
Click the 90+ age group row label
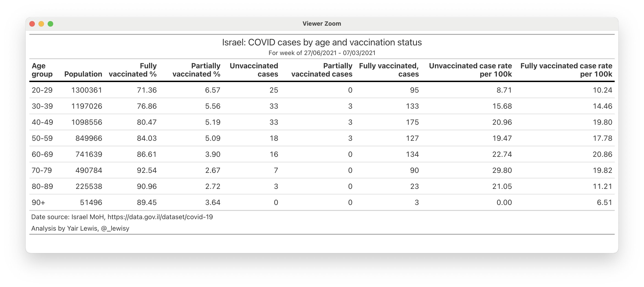click(x=38, y=202)
